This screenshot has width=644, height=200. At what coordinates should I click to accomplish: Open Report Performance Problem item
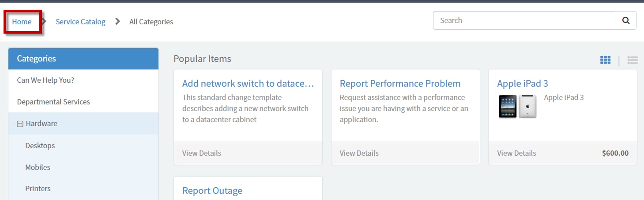click(x=400, y=83)
